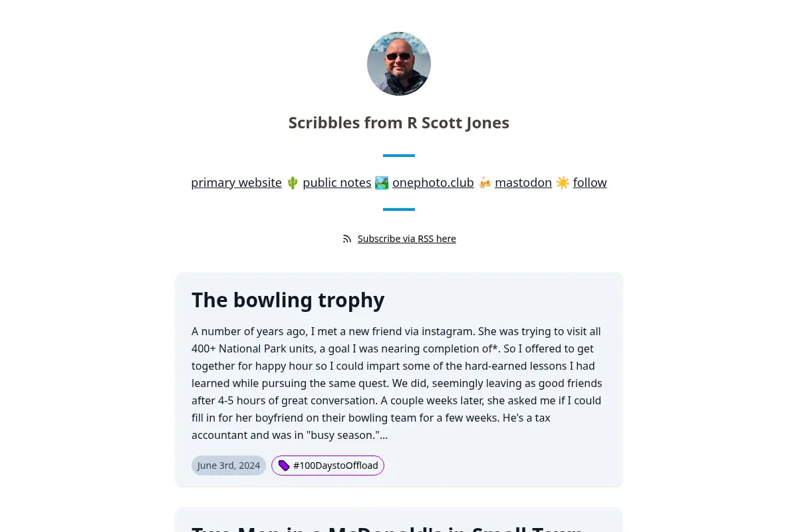
Task: Open The bowling trophy post title
Action: coord(288,300)
